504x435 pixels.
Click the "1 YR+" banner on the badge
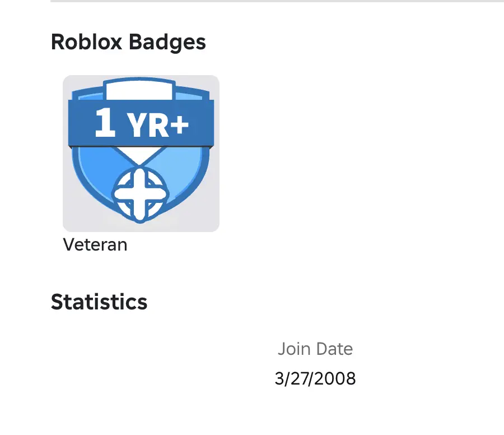[141, 123]
